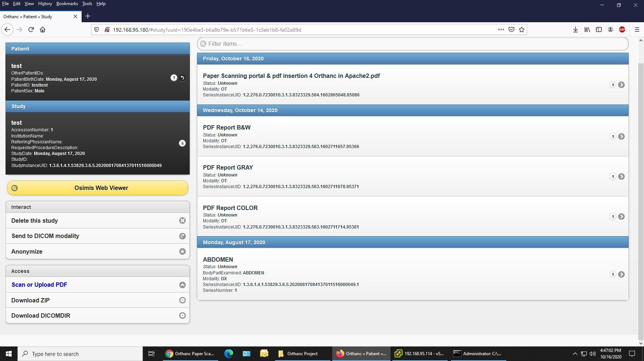The image size is (644, 361).
Task: Click the taskbar clock and date
Action: [x=611, y=354]
